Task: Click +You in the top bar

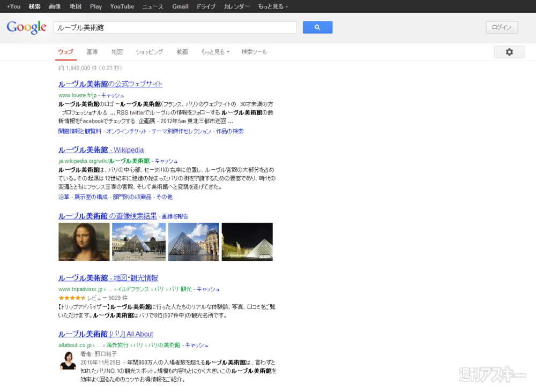Action: point(14,6)
